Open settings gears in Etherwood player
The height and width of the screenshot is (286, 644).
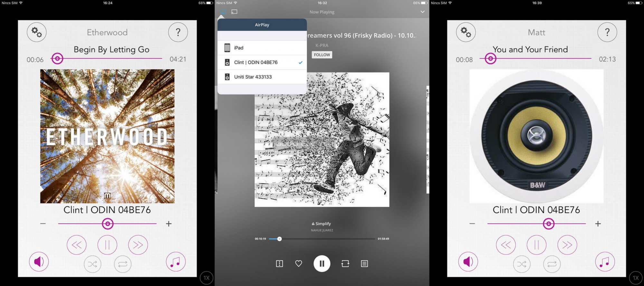37,32
